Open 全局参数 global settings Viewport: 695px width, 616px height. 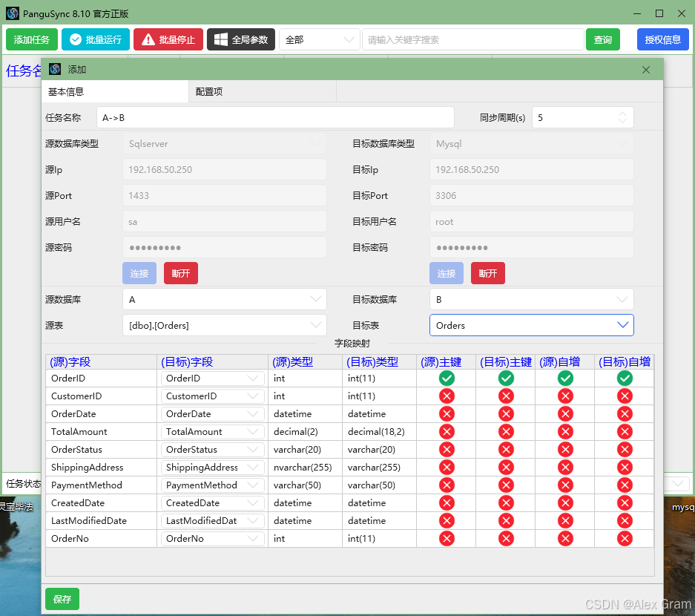tap(241, 39)
